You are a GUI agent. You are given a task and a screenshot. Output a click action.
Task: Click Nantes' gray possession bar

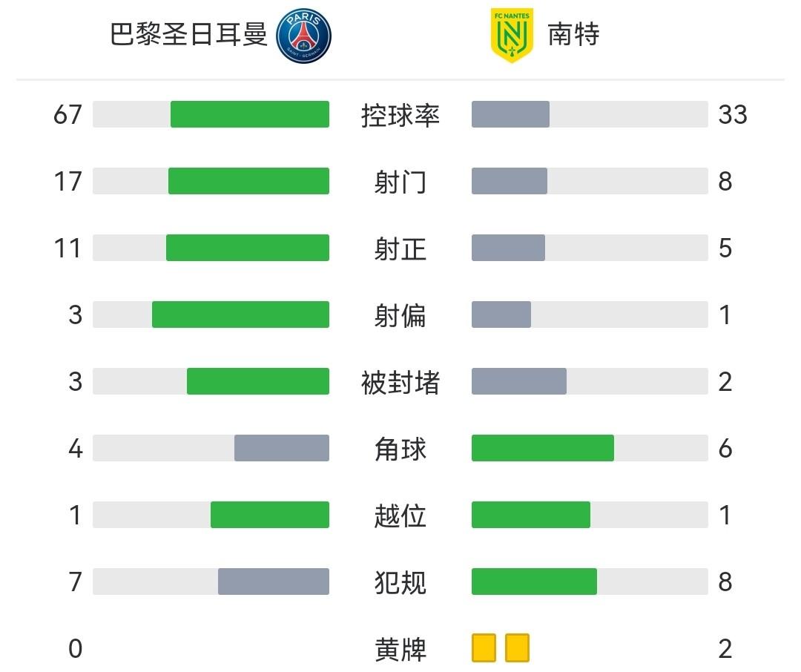(x=510, y=114)
